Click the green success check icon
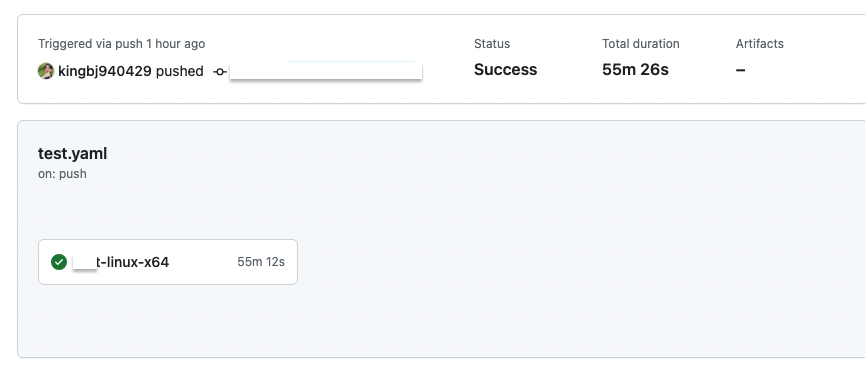865x376 pixels. click(x=59, y=262)
